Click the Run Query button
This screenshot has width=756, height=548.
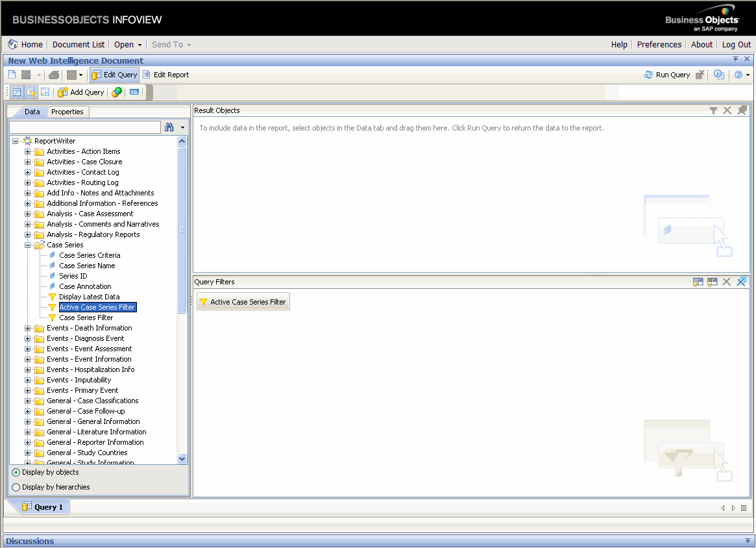tap(667, 75)
